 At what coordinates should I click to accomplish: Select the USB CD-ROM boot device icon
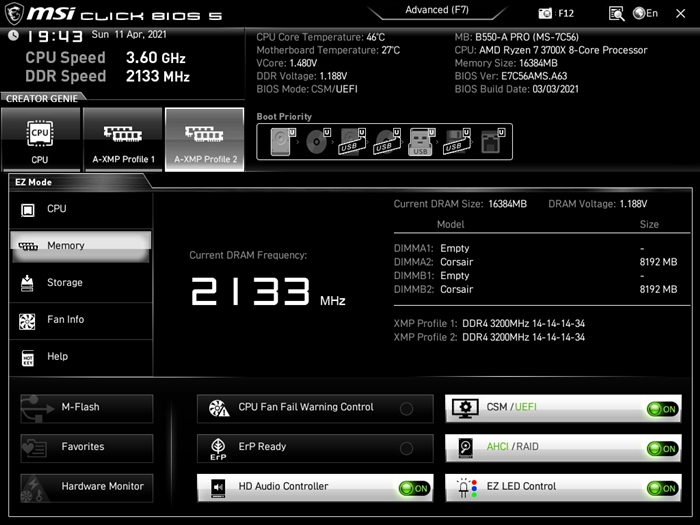point(387,142)
